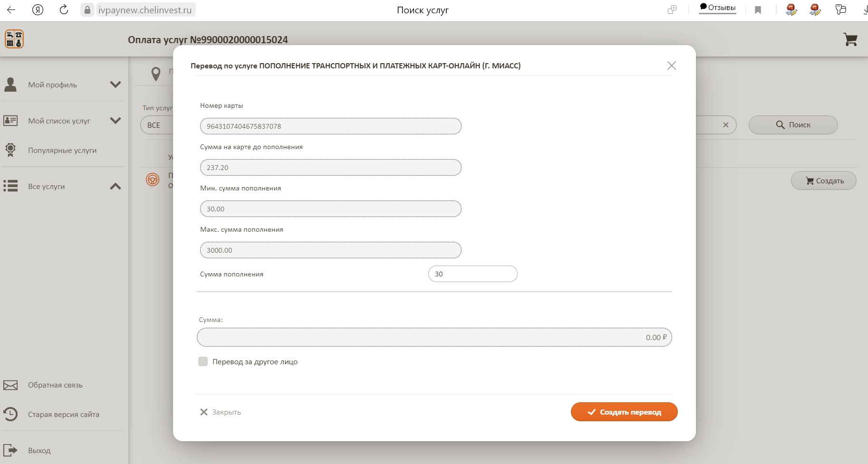Collapse the Все услуги chevron
Image resolution: width=868 pixels, height=464 pixels.
[x=116, y=186]
